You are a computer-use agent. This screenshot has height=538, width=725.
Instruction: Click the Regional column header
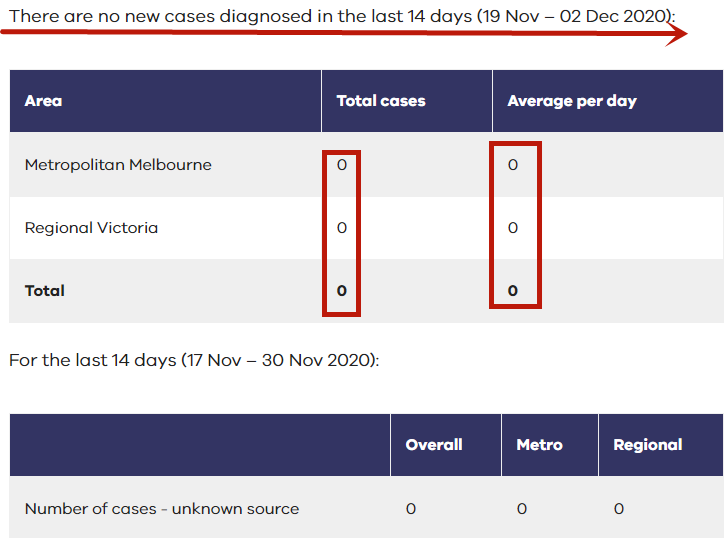648,445
